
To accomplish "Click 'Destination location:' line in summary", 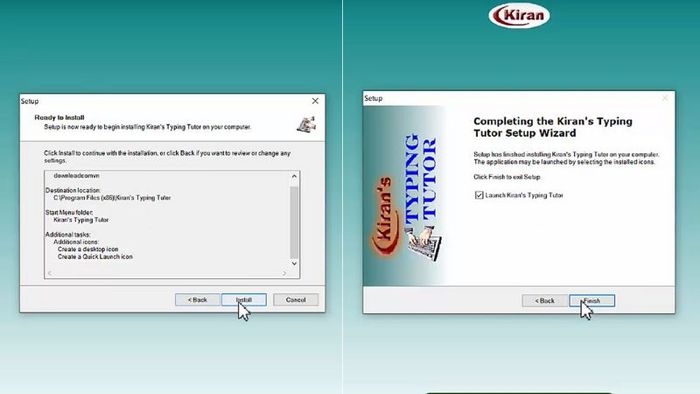I will tap(73, 191).
